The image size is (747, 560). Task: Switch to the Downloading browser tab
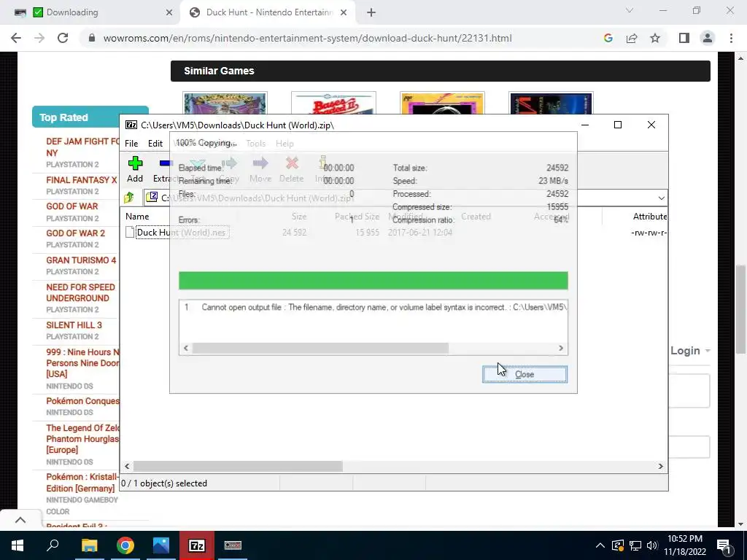point(90,12)
